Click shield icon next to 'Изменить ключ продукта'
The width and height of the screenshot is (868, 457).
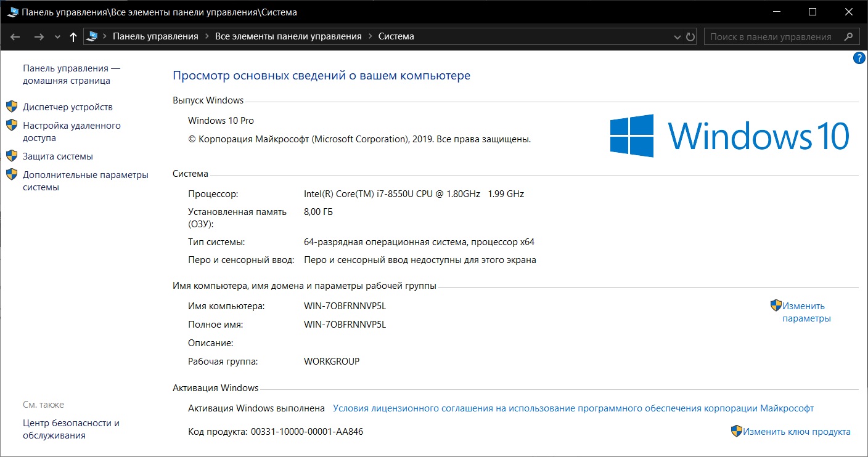(737, 431)
